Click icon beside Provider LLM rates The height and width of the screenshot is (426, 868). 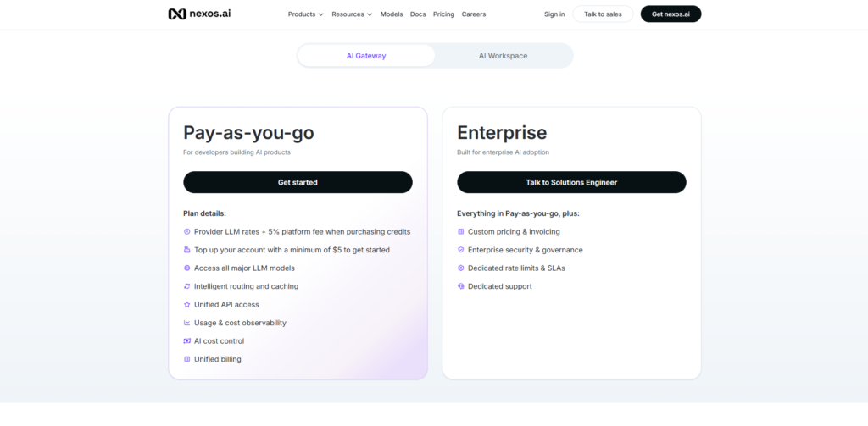click(187, 232)
